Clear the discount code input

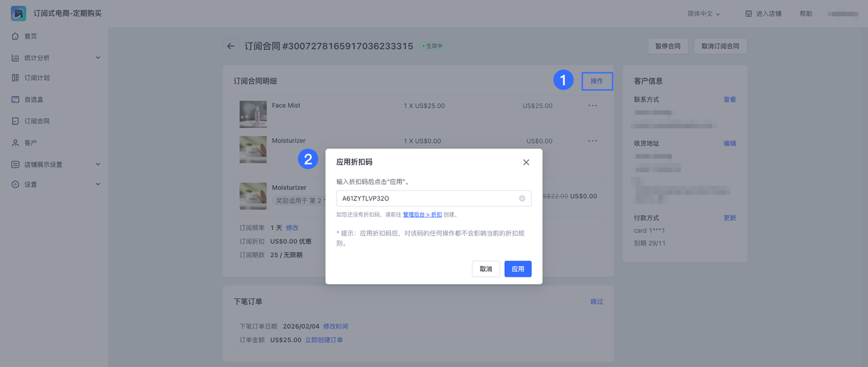click(x=522, y=198)
